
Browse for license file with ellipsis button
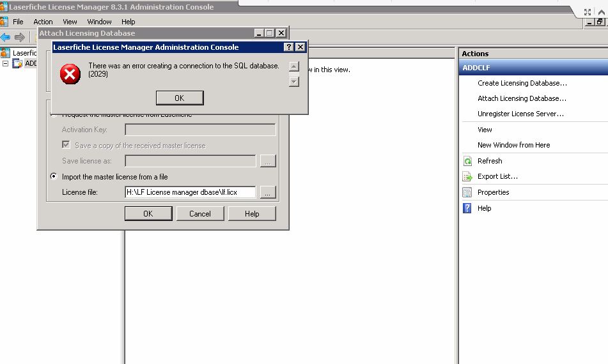coord(267,192)
